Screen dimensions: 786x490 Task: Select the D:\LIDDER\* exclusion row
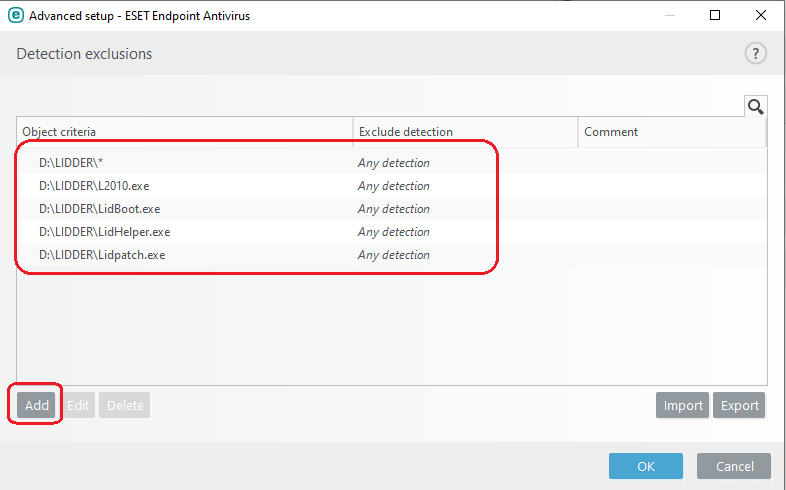(x=391, y=163)
